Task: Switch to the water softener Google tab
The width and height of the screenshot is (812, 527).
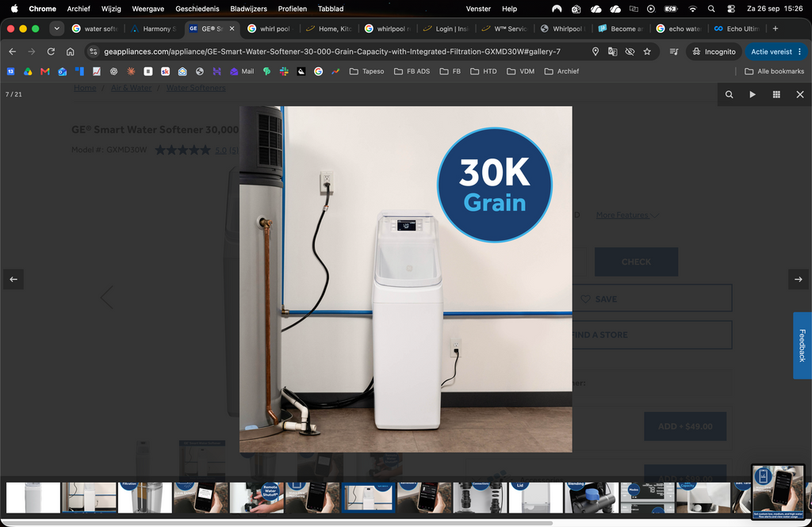Action: coord(95,29)
